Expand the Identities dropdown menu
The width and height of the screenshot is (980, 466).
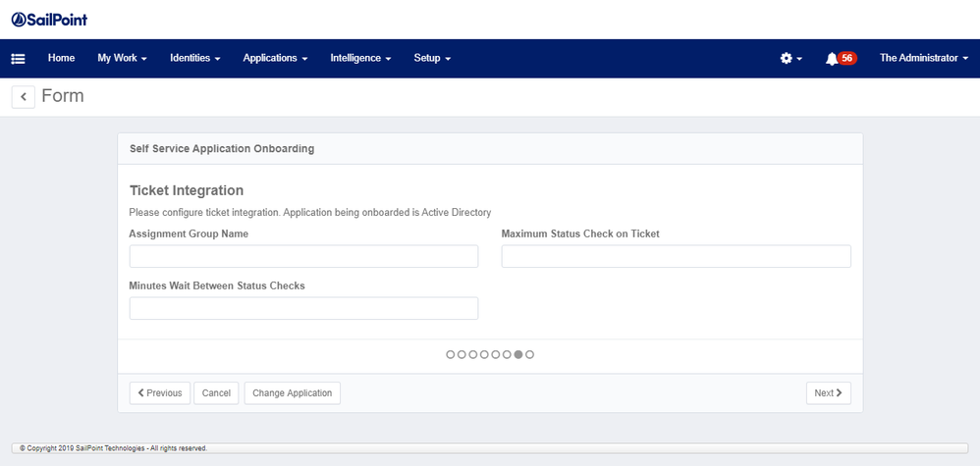pos(194,59)
